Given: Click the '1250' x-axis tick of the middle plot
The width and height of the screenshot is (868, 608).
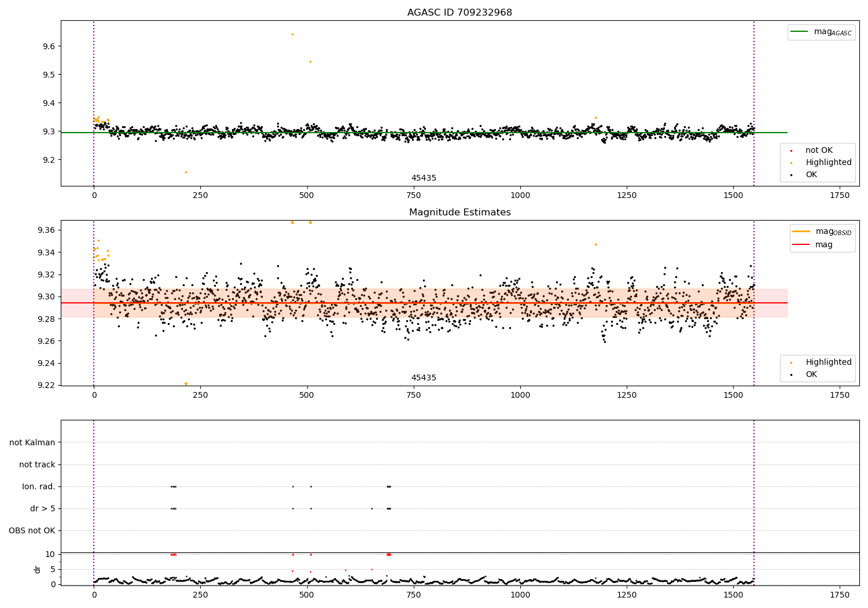Looking at the screenshot, I should (627, 395).
